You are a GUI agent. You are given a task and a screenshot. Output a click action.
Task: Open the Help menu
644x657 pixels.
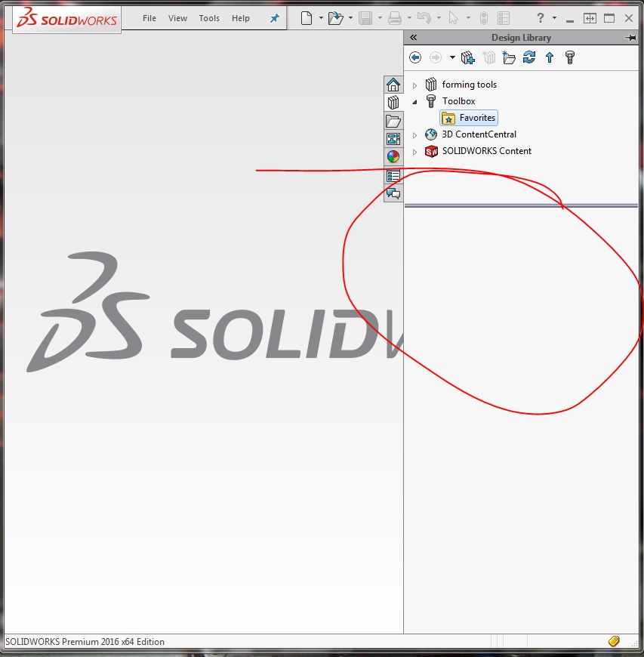tap(241, 18)
